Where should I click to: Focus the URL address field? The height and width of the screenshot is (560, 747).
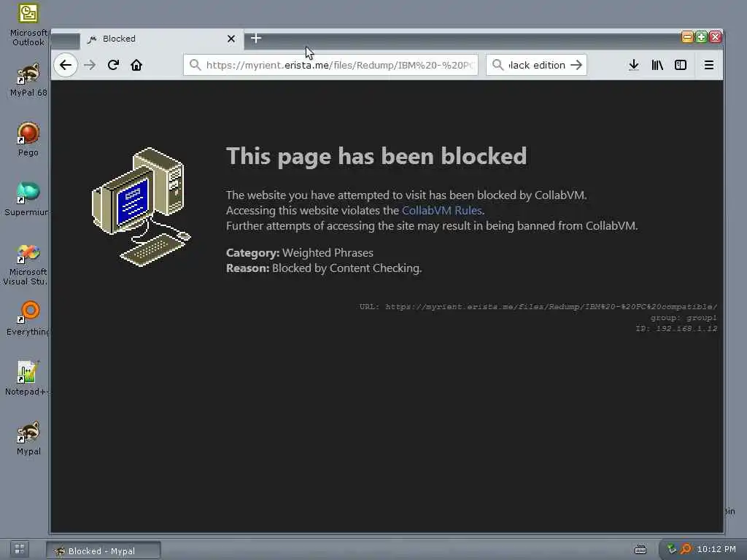[330, 65]
